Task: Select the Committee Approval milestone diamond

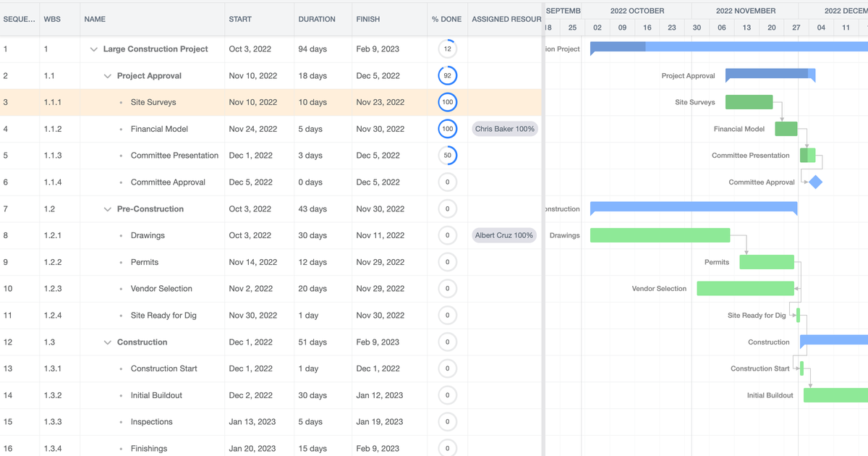Action: [815, 182]
